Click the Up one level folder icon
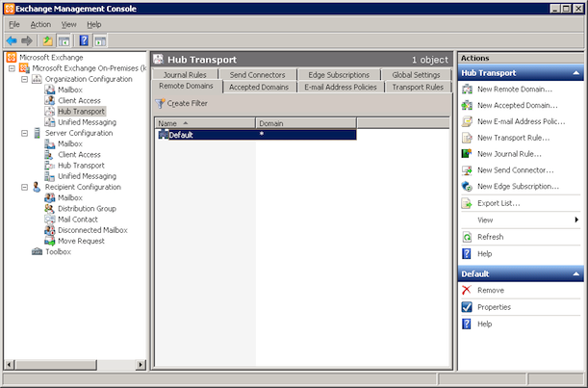Screen dimensions: 588x388 [x=47, y=40]
